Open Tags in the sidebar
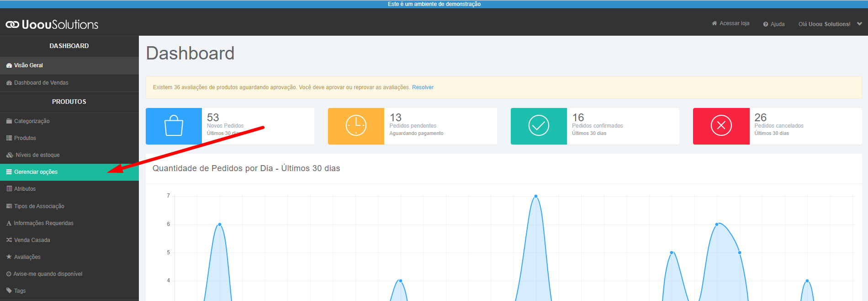The height and width of the screenshot is (301, 868). [69, 291]
